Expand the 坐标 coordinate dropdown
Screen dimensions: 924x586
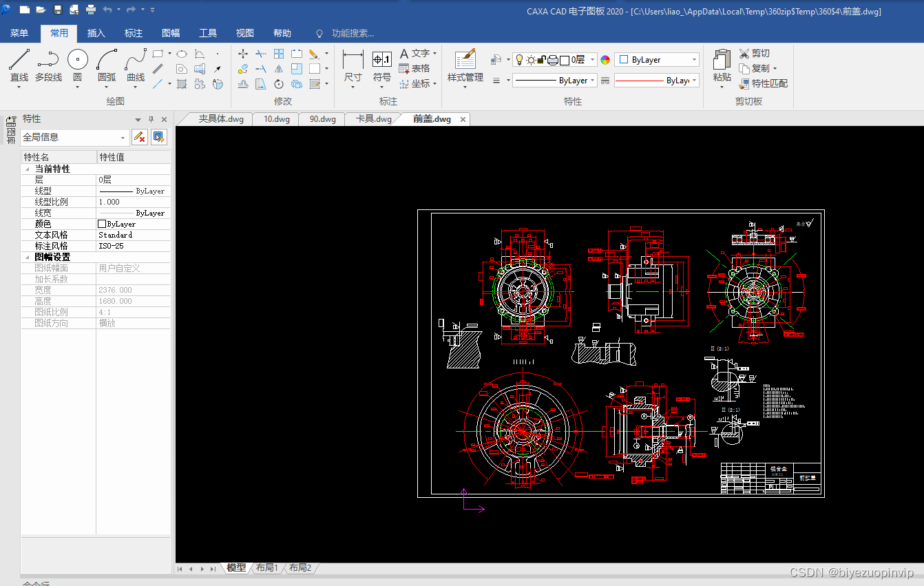435,84
